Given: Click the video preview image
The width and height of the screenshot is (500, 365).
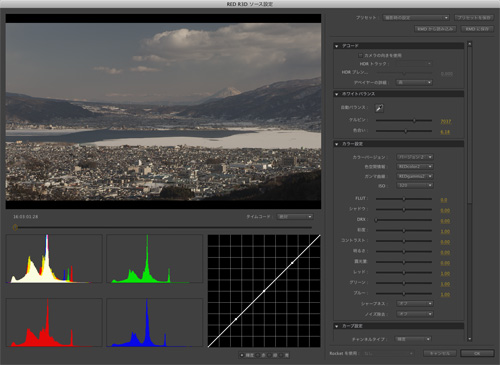Looking at the screenshot, I should pos(163,112).
